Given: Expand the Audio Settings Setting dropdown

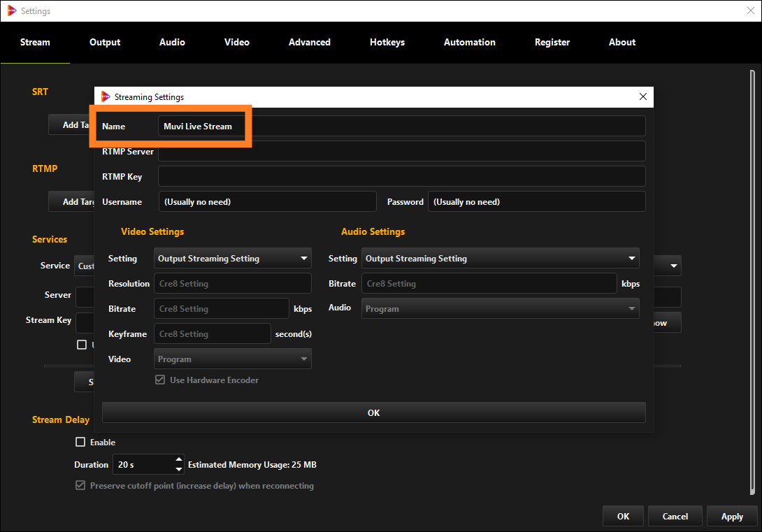Looking at the screenshot, I should click(500, 259).
